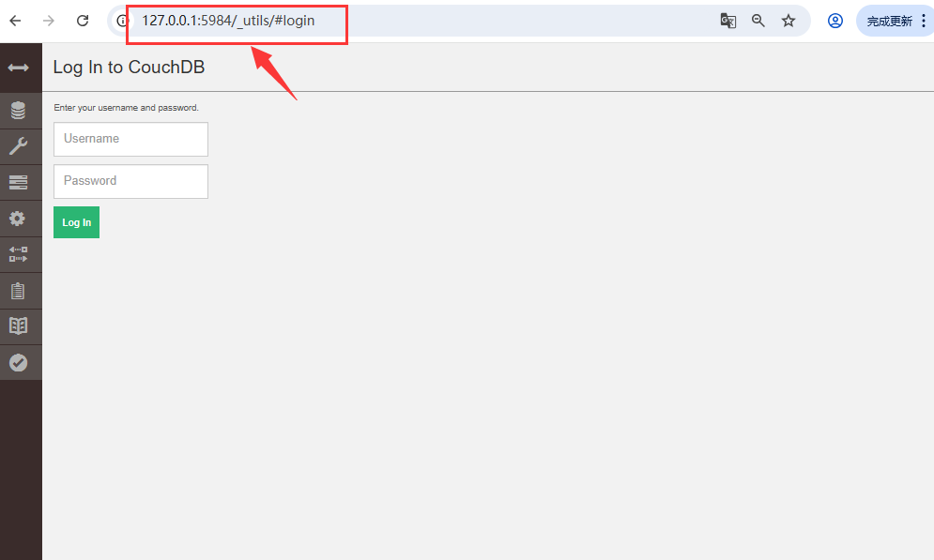Open Active Tasks stacked-bars icon

coord(18,182)
